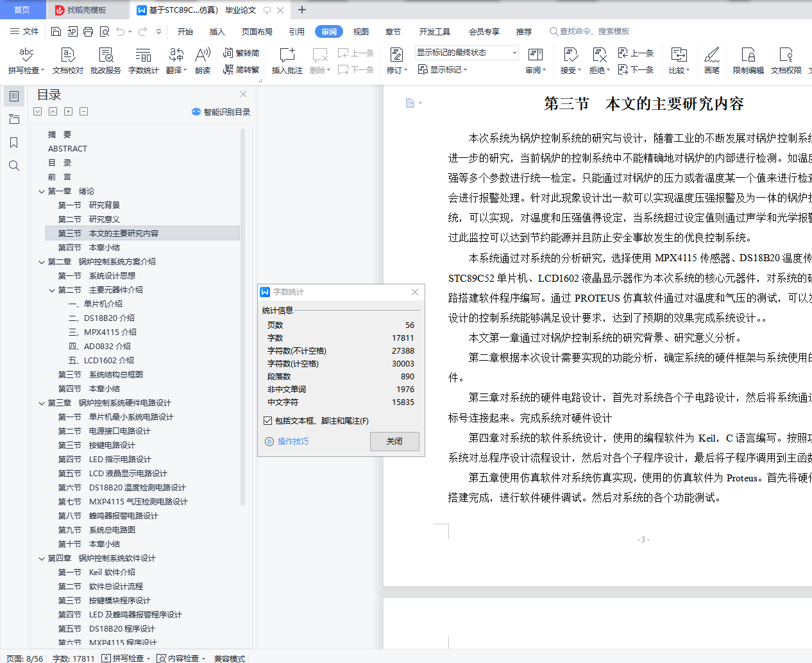The height and width of the screenshot is (663, 812).
Task: Collapse 第二节 主要元器件介绍 node
Action: point(52,290)
